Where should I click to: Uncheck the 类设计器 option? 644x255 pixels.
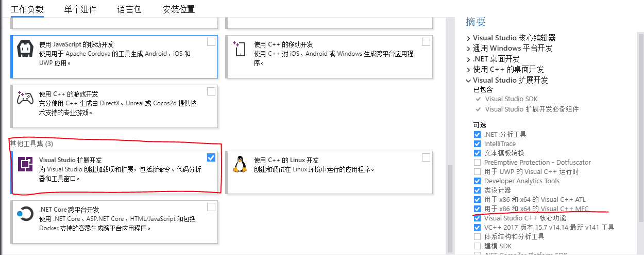click(x=477, y=190)
